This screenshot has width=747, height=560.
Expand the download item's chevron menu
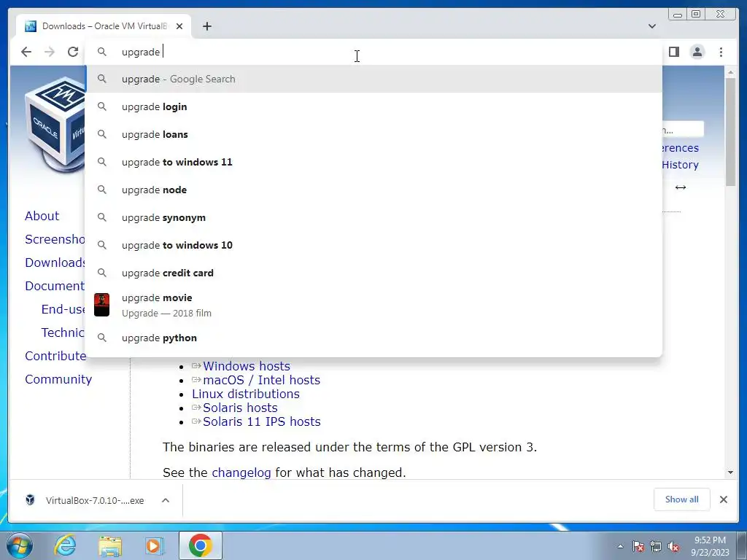(x=166, y=500)
